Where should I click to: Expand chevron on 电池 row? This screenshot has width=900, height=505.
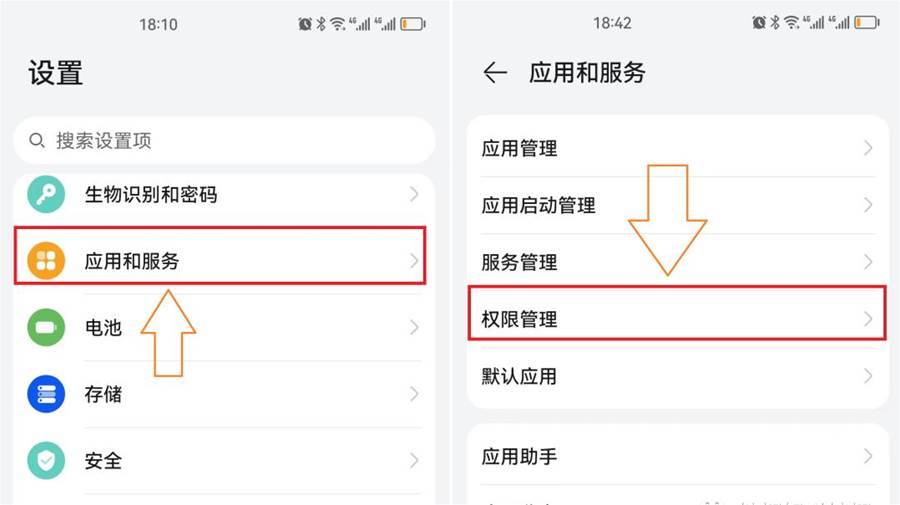tap(414, 327)
